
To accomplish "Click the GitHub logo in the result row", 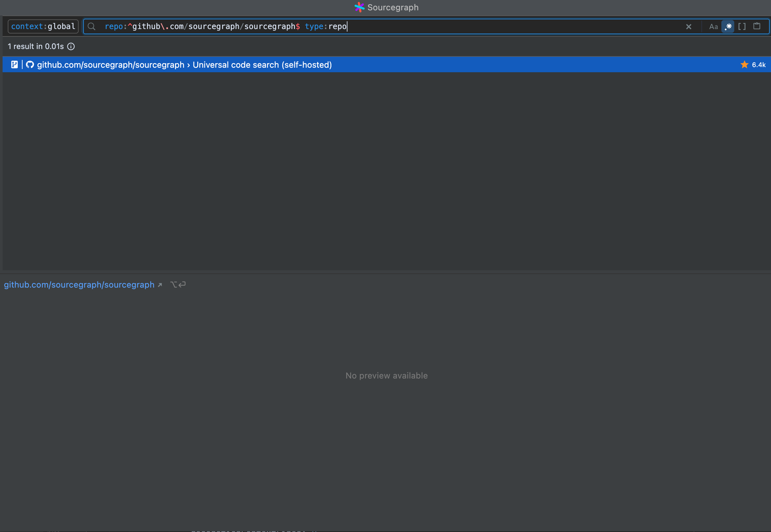I will [30, 64].
